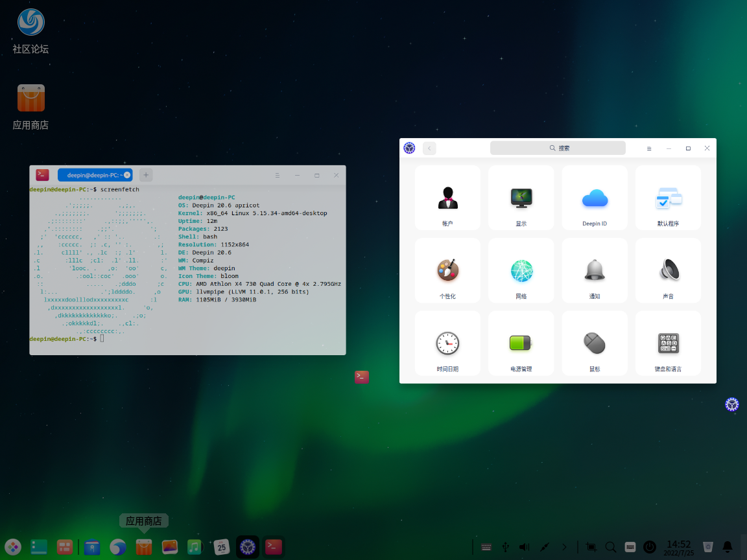Select the deepin@deepin-PC terminal tab
Image resolution: width=747 pixels, height=560 pixels.
[x=91, y=175]
